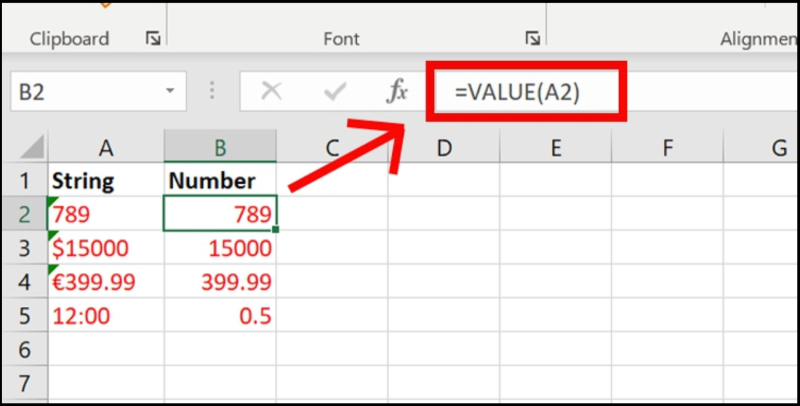
Task: Select the column D header
Action: (x=443, y=149)
